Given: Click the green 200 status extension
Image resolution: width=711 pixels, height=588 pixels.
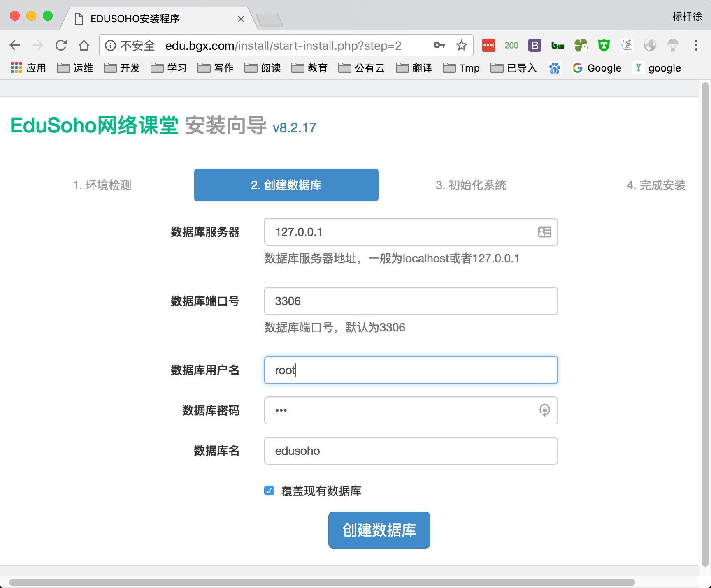Looking at the screenshot, I should pos(511,45).
